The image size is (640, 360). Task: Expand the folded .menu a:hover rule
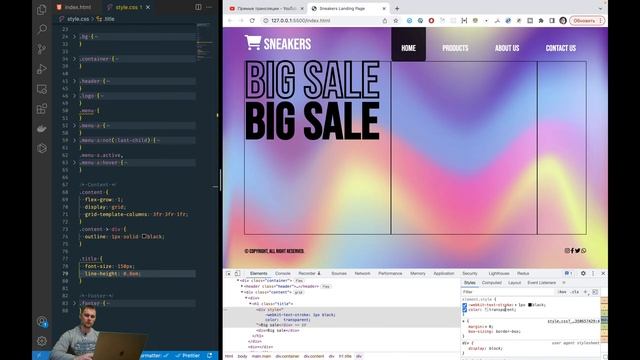click(x=74, y=162)
